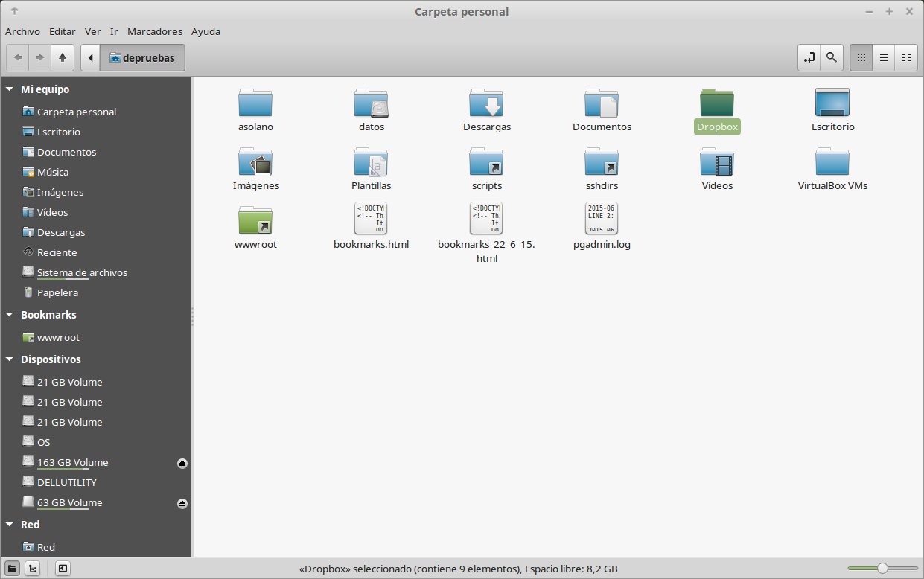This screenshot has height=579, width=924.
Task: Collapse the Mi equipo section
Action: tap(10, 89)
